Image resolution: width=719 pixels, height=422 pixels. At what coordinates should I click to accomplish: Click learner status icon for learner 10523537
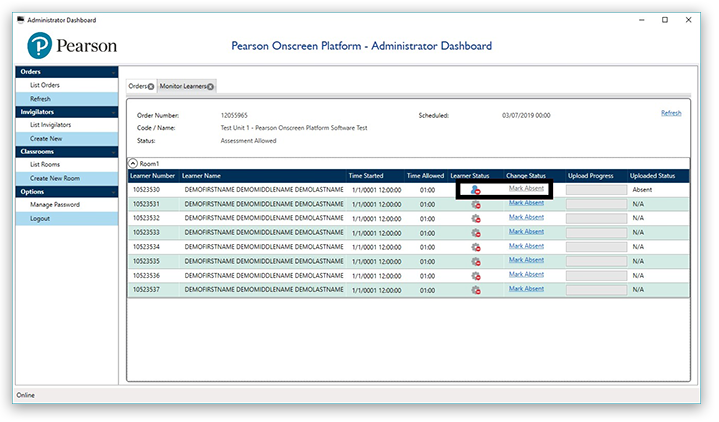[x=476, y=289]
